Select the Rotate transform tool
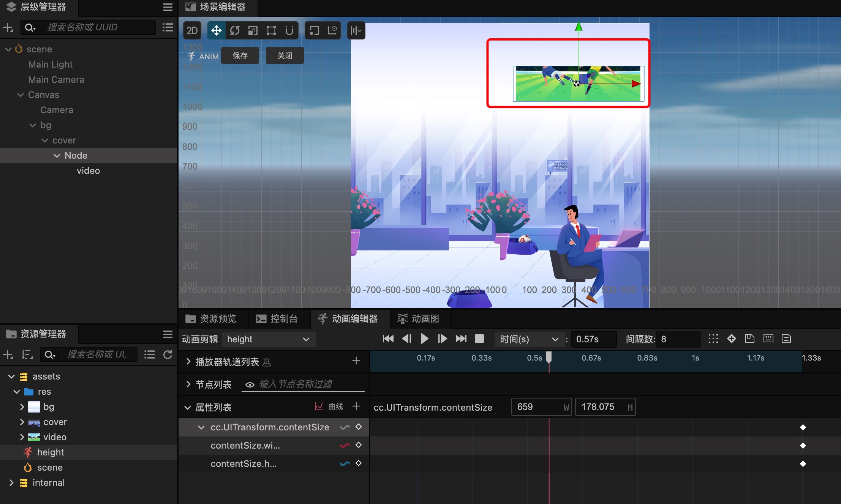The height and width of the screenshot is (504, 841). [234, 30]
